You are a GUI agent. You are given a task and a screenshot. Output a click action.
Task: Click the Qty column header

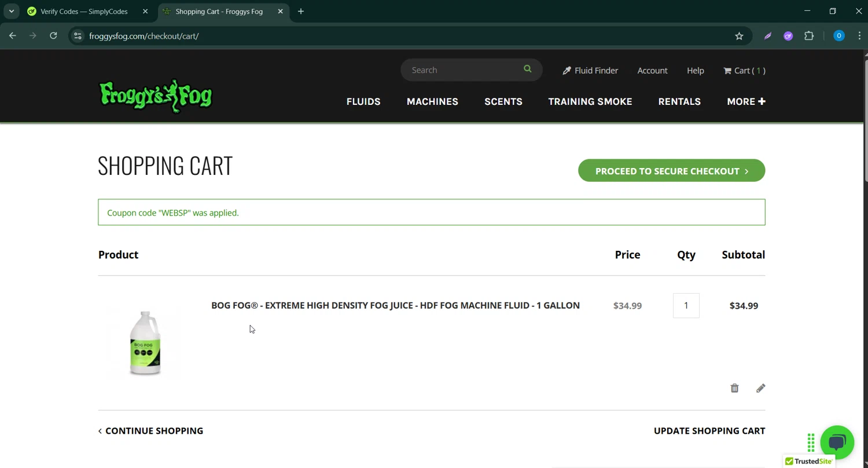[686, 255]
